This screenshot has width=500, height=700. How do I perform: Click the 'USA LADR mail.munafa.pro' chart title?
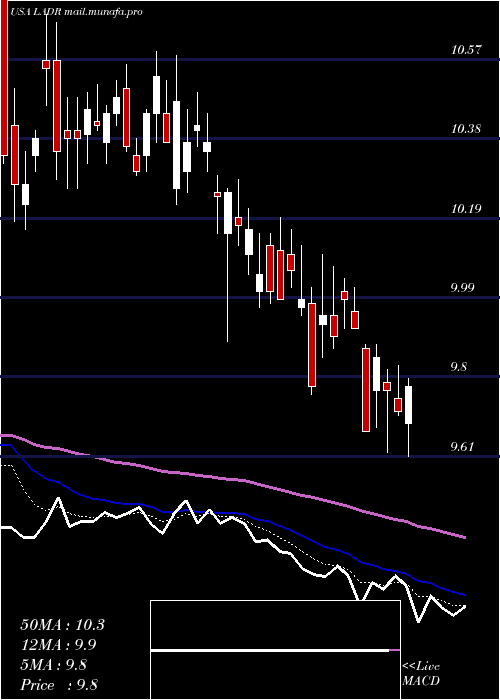(76, 12)
